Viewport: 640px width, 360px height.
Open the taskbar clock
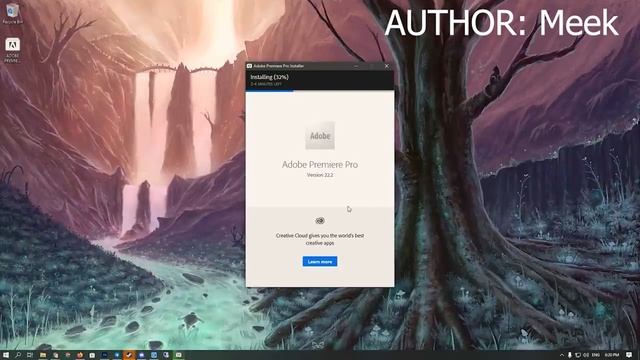click(612, 355)
